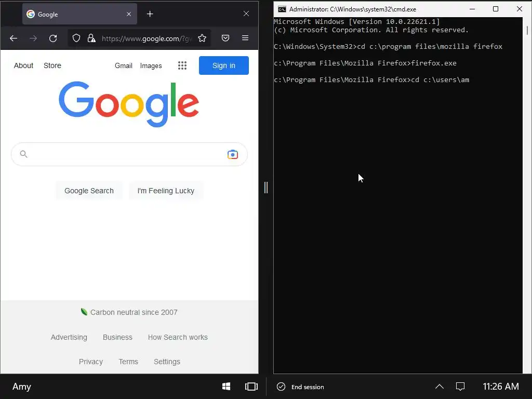532x399 pixels.
Task: Bookmark this page with star icon
Action: [x=202, y=38]
